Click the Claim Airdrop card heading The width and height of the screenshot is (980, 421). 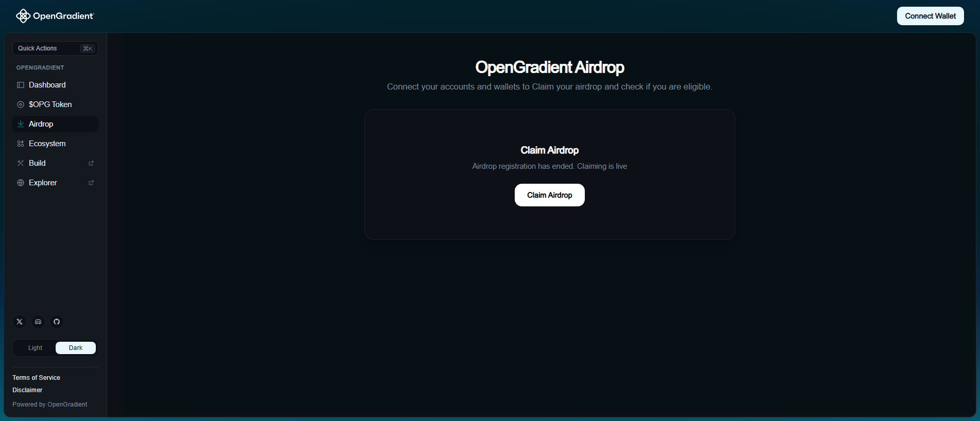point(549,150)
